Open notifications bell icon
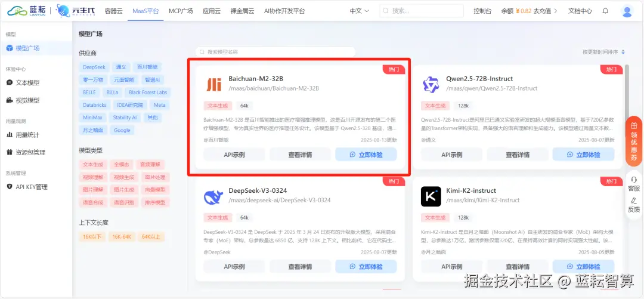The height and width of the screenshot is (299, 644). coord(605,11)
